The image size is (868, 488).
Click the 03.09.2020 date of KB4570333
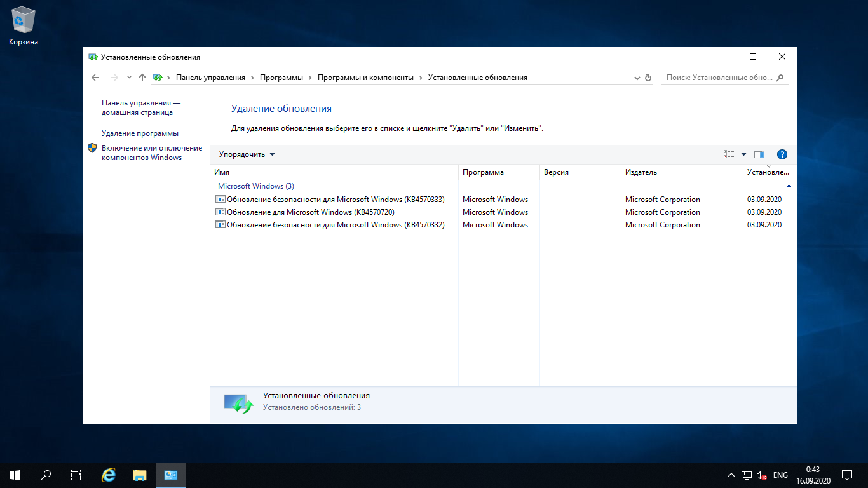tap(764, 200)
